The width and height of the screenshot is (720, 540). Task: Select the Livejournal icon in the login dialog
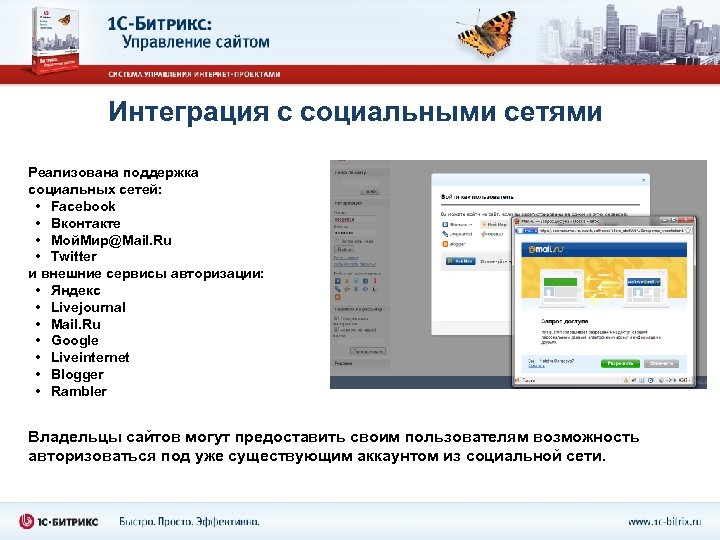pyautogui.click(x=445, y=234)
